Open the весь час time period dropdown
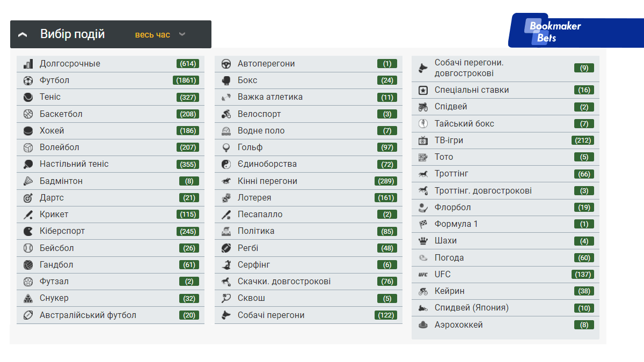Screen dimensions: 644x362 coord(152,35)
